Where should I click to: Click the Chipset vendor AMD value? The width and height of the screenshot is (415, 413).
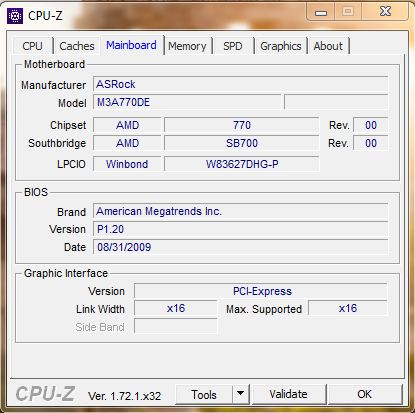tap(127, 125)
